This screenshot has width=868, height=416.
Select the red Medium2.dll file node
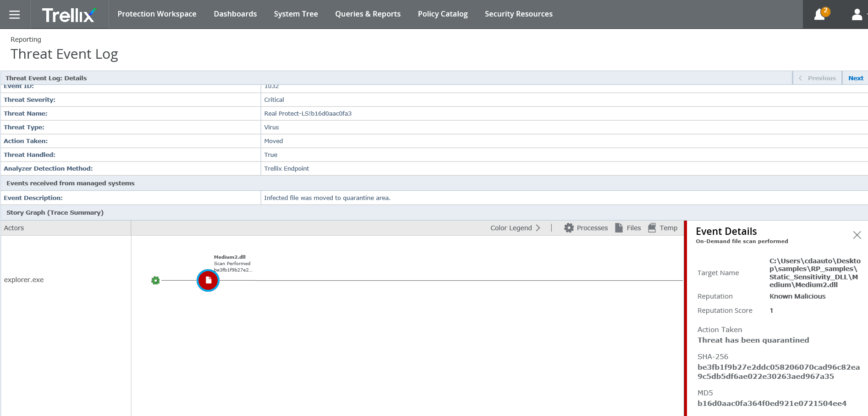tap(208, 280)
